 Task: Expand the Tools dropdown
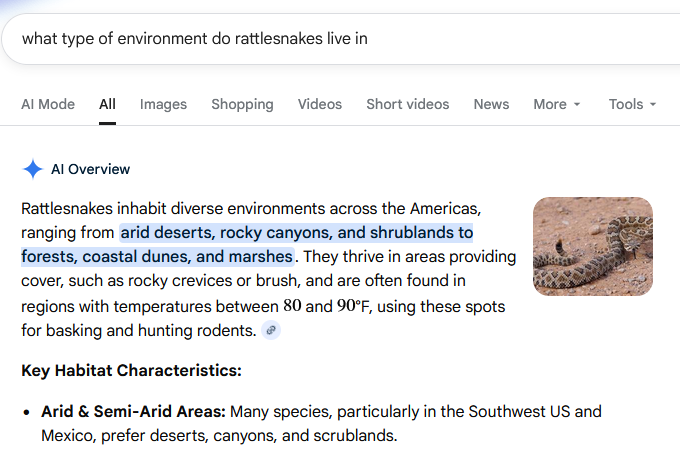coord(632,104)
